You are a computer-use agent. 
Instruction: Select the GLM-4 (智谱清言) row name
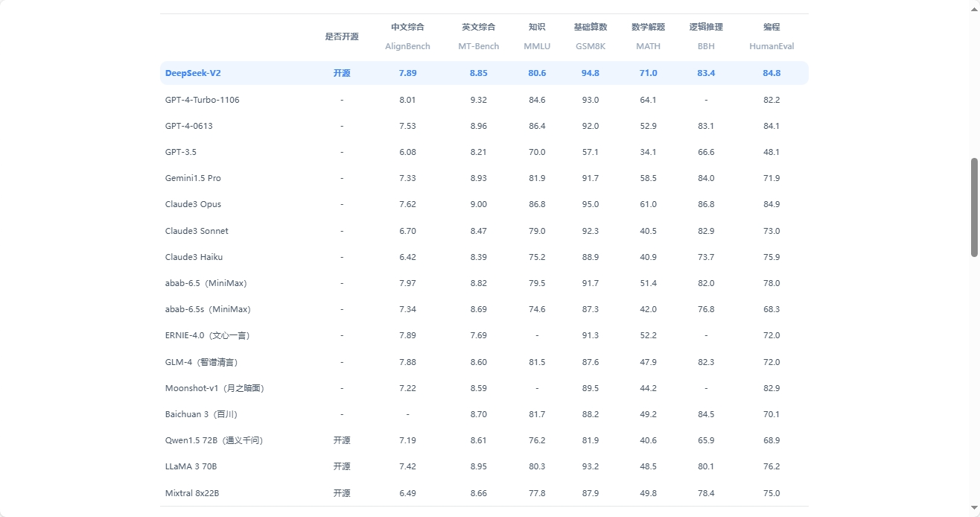tap(202, 362)
